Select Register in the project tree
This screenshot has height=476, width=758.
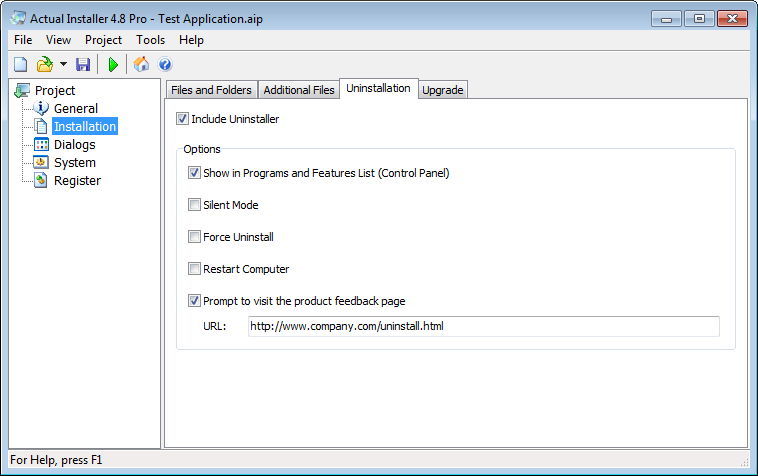click(x=77, y=180)
